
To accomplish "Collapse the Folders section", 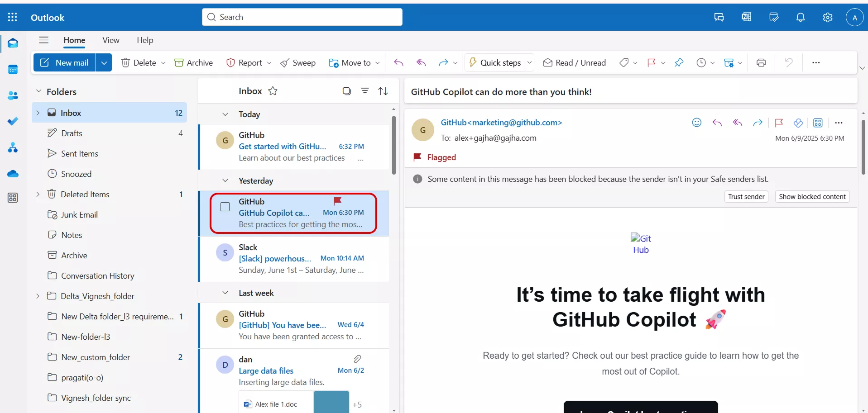I will [38, 91].
